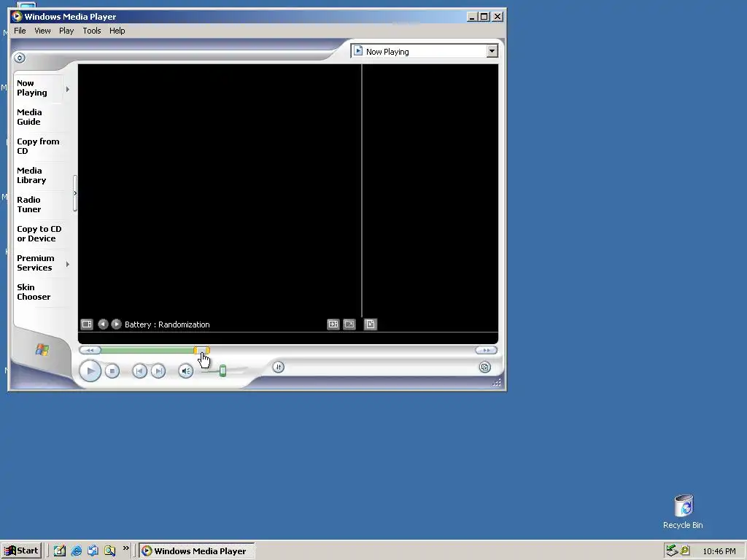The height and width of the screenshot is (560, 747).
Task: Open the Now Playing options button
Action: [x=87, y=324]
